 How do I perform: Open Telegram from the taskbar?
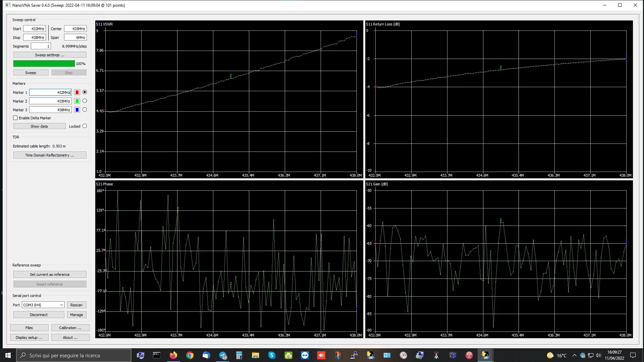(x=223, y=355)
